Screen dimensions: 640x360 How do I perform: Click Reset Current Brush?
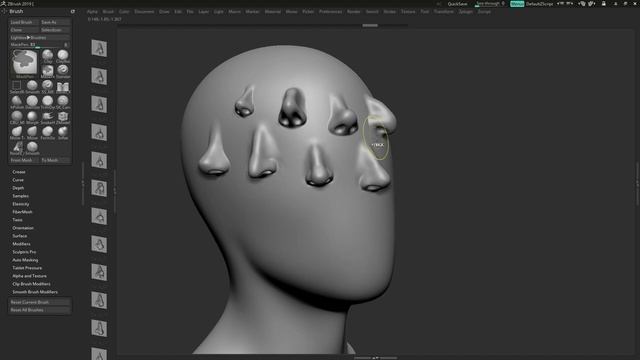[40, 302]
